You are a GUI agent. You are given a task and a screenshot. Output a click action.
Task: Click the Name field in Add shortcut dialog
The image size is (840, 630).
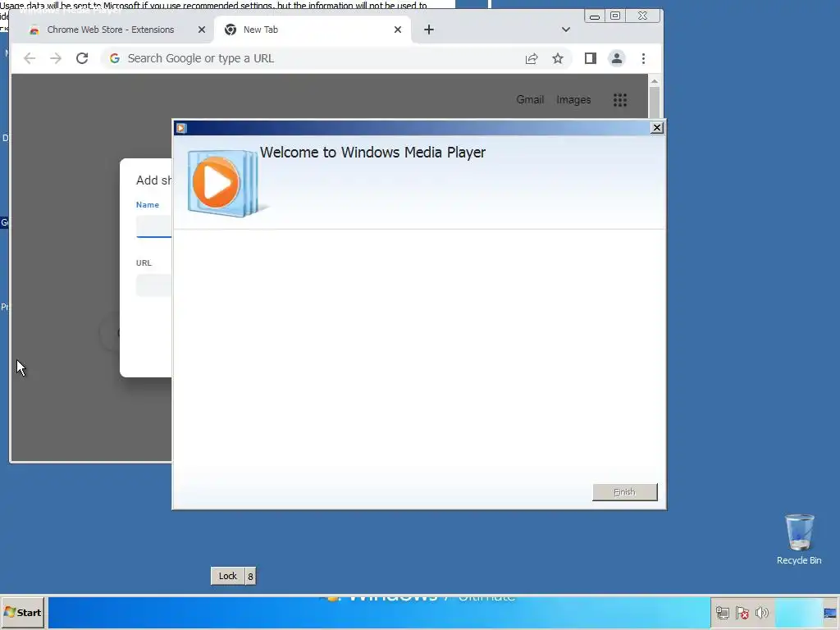pyautogui.click(x=154, y=226)
